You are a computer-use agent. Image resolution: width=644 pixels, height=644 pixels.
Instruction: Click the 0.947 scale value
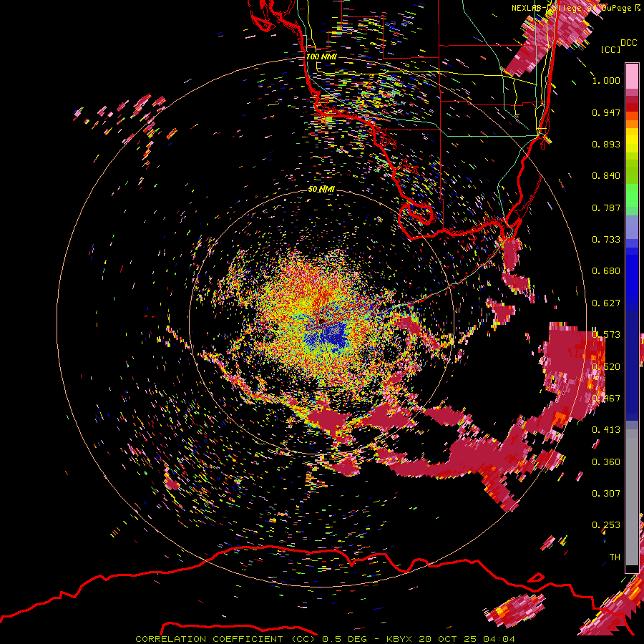click(606, 112)
